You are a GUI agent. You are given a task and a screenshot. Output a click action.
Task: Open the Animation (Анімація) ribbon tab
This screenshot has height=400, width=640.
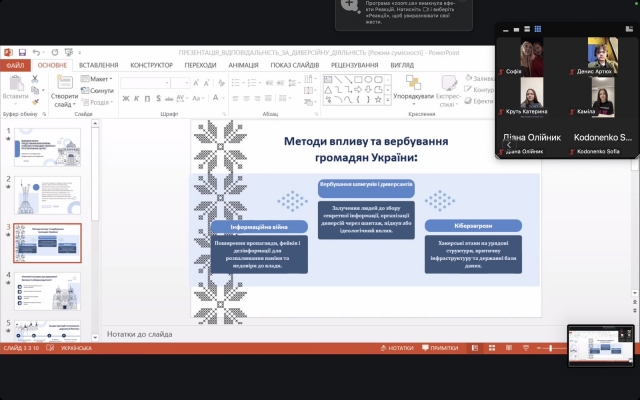(243, 65)
